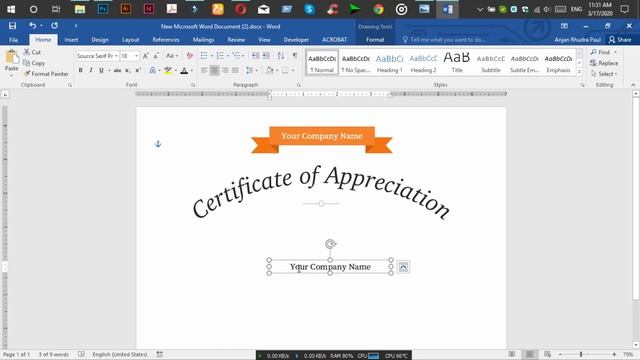Center-align the text
Screen dimensions: 640x360
pyautogui.click(x=214, y=70)
